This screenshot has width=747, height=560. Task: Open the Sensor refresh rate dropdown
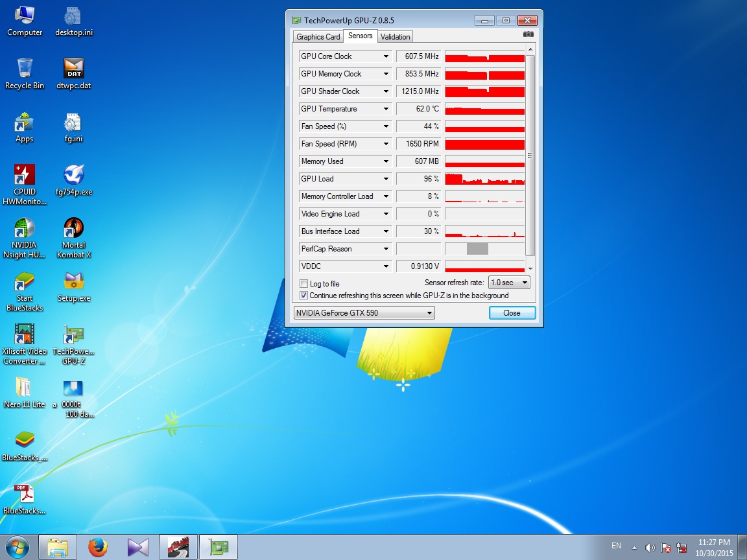click(x=509, y=283)
